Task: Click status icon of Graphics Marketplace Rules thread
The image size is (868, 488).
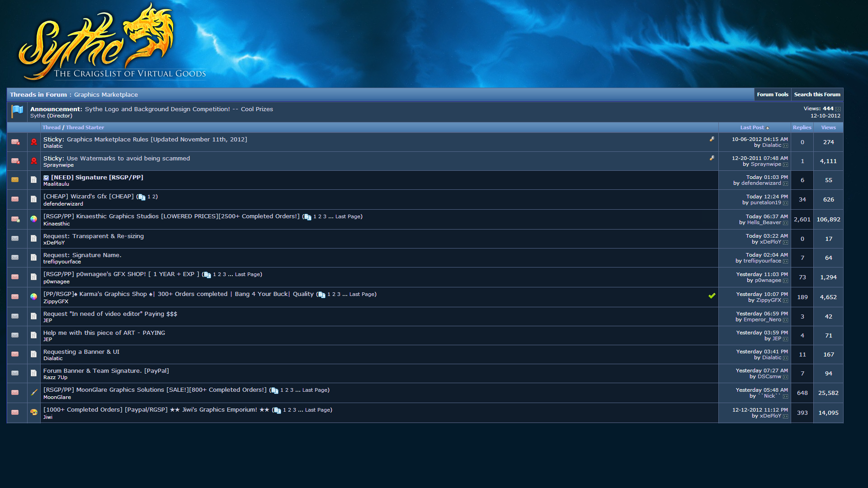Action: (15, 142)
